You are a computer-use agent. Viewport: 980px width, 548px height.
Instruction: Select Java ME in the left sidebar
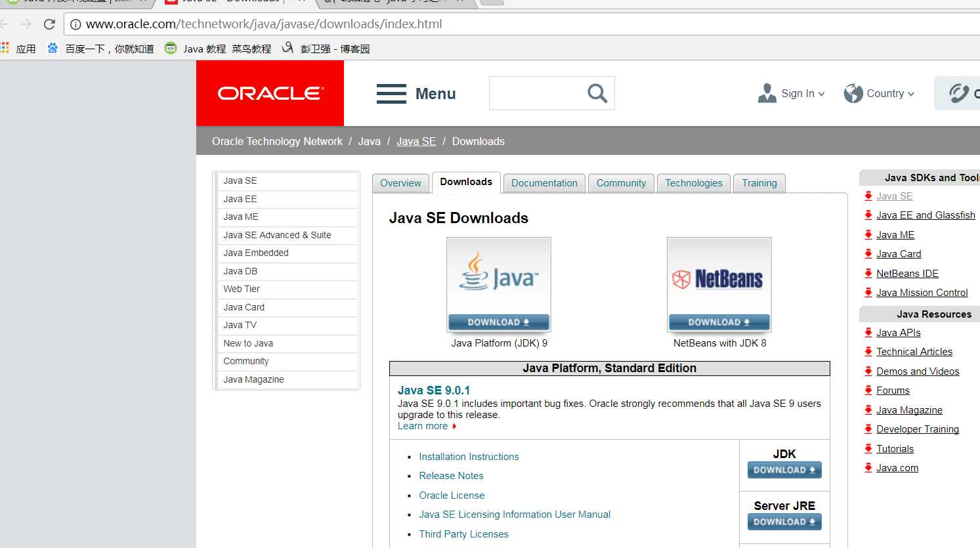coord(288,217)
